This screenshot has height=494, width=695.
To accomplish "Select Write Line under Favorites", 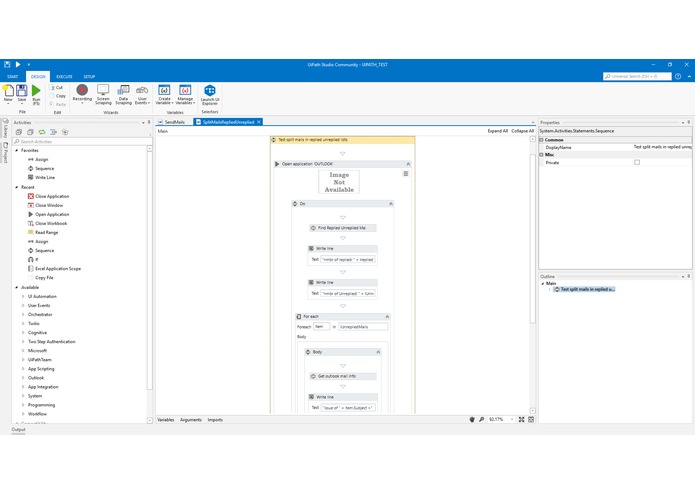I will 41,178.
